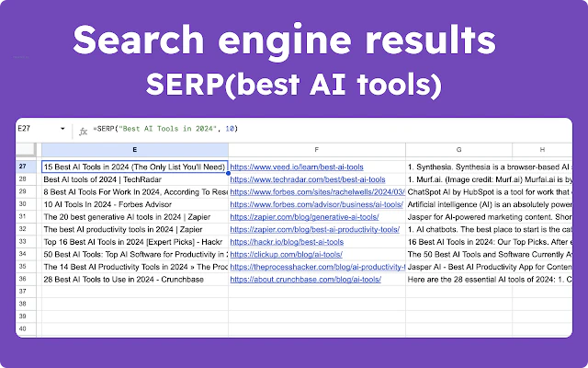Click cell 'Top 16 Best AI Tools in 2024'

click(x=135, y=242)
